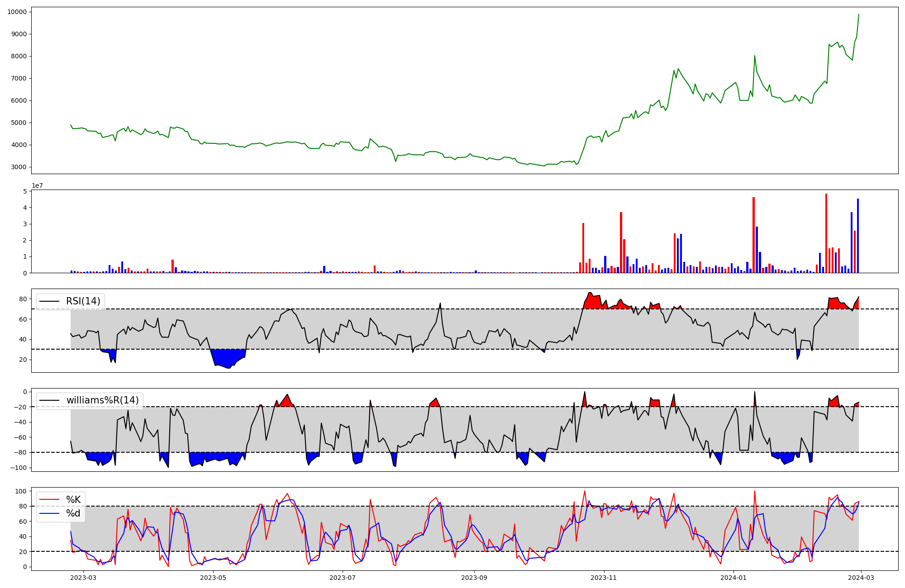Viewport: 905px width, 588px height.
Task: Click the 2024-03 x-axis date label
Action: pyautogui.click(x=861, y=578)
